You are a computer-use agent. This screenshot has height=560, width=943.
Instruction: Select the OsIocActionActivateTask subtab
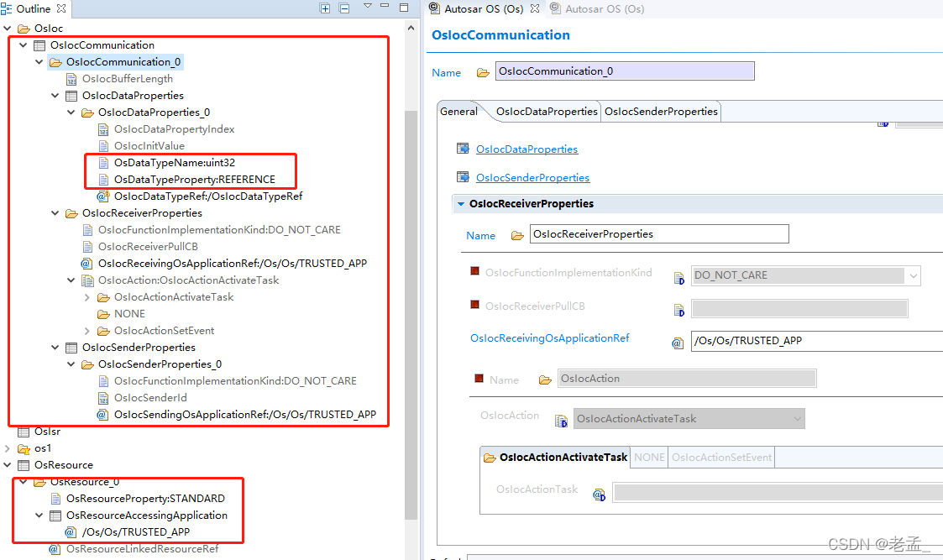pyautogui.click(x=556, y=457)
